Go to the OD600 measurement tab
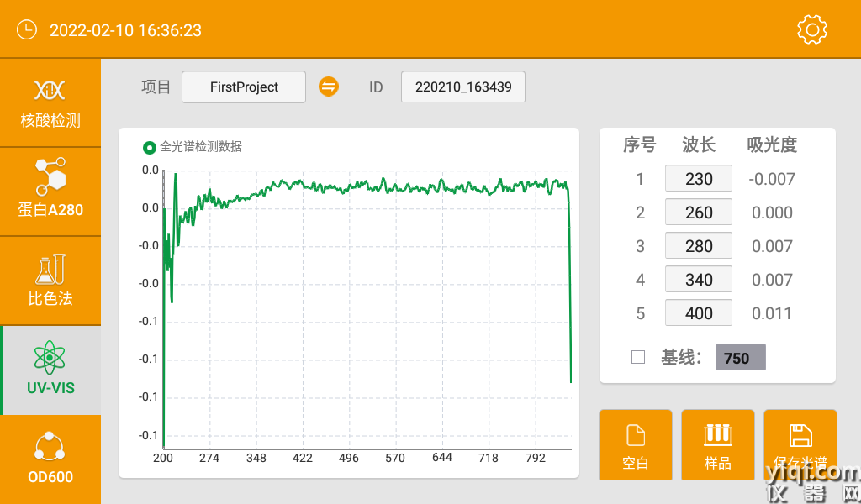Screen dimensions: 861x504 point(50,459)
